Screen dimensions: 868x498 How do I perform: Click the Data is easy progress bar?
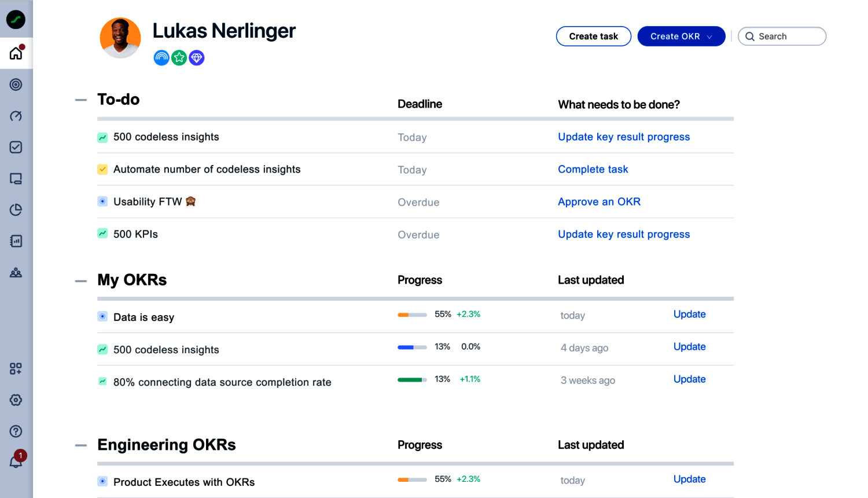pyautogui.click(x=412, y=315)
